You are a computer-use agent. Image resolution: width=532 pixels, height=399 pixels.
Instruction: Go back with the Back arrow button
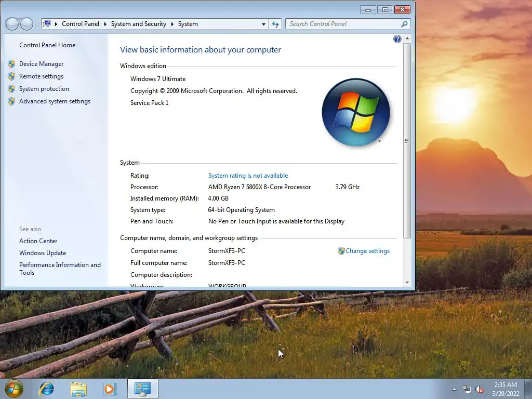pos(12,24)
